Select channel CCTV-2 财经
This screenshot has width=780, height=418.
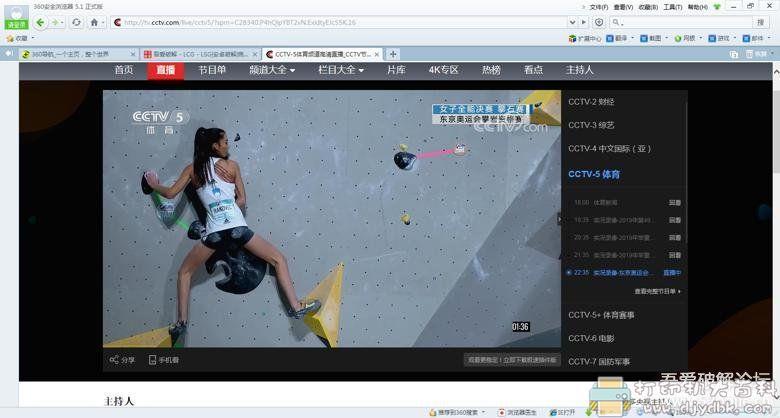(591, 102)
